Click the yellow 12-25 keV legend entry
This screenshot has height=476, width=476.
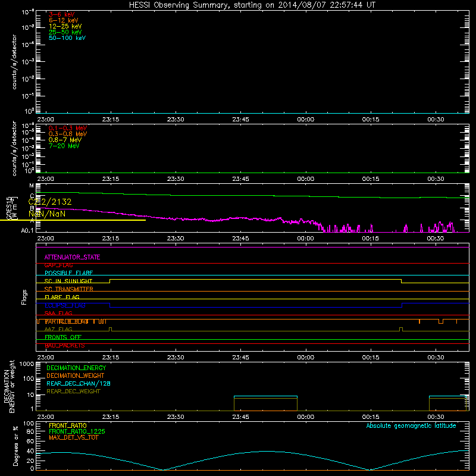pos(65,26)
